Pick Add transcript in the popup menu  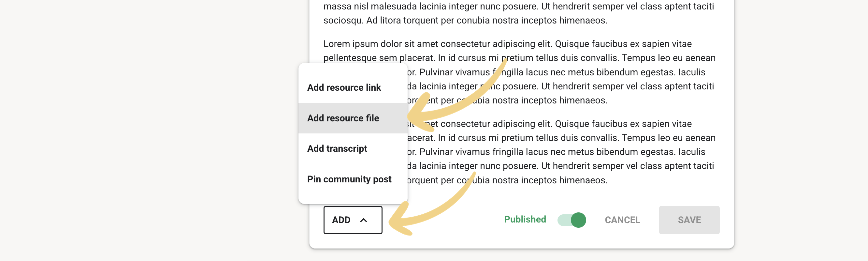point(353,148)
